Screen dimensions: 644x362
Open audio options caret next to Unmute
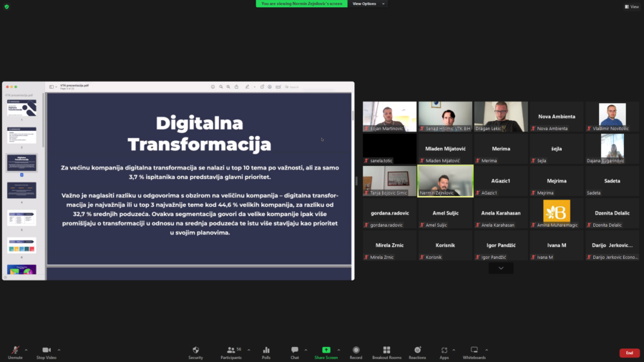click(26, 350)
